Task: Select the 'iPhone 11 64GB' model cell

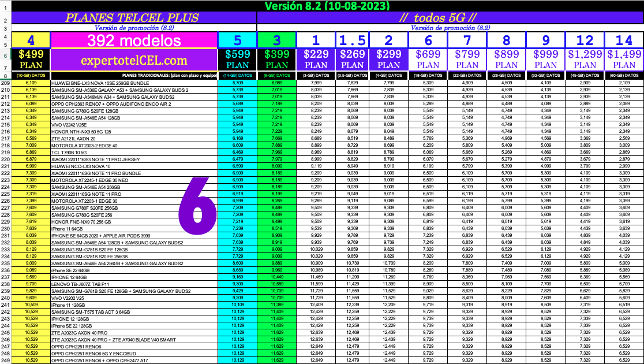Action: tap(134, 229)
